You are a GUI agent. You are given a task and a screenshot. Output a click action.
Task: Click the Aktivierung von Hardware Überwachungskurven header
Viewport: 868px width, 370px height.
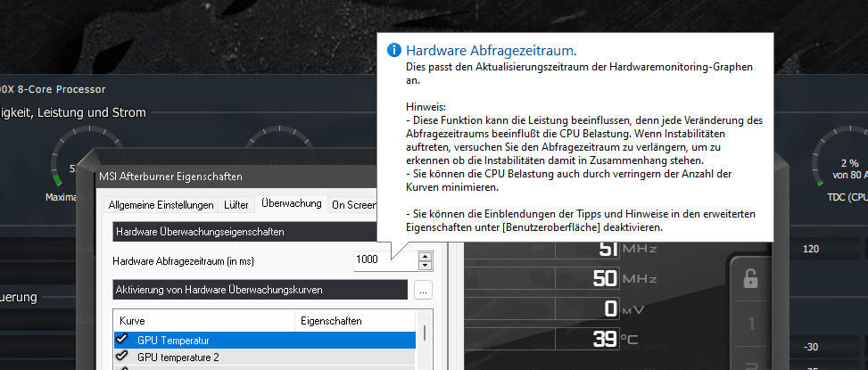pyautogui.click(x=260, y=289)
